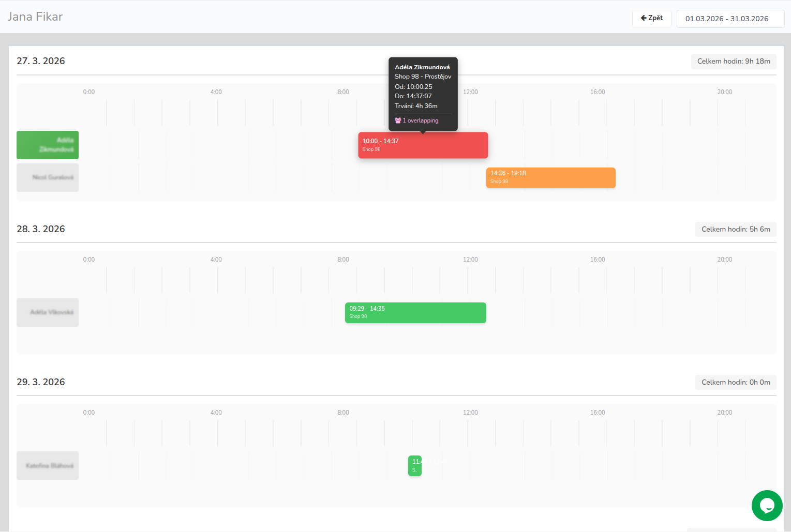This screenshot has height=532, width=791.
Task: Click the Jana Fikar page title
Action: 35,17
